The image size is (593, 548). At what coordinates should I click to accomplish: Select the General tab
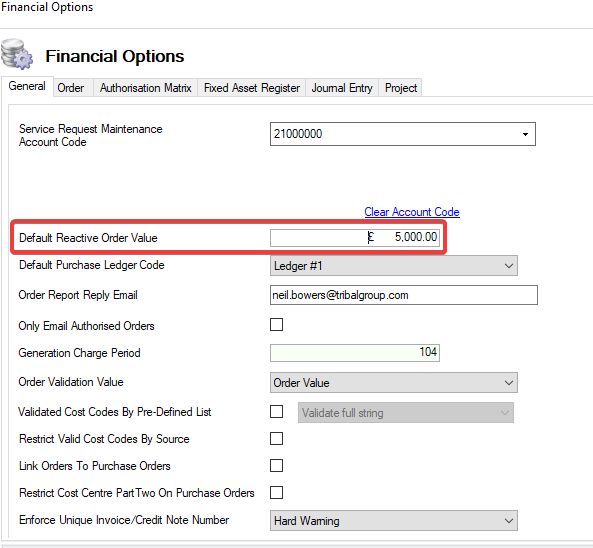(x=27, y=86)
